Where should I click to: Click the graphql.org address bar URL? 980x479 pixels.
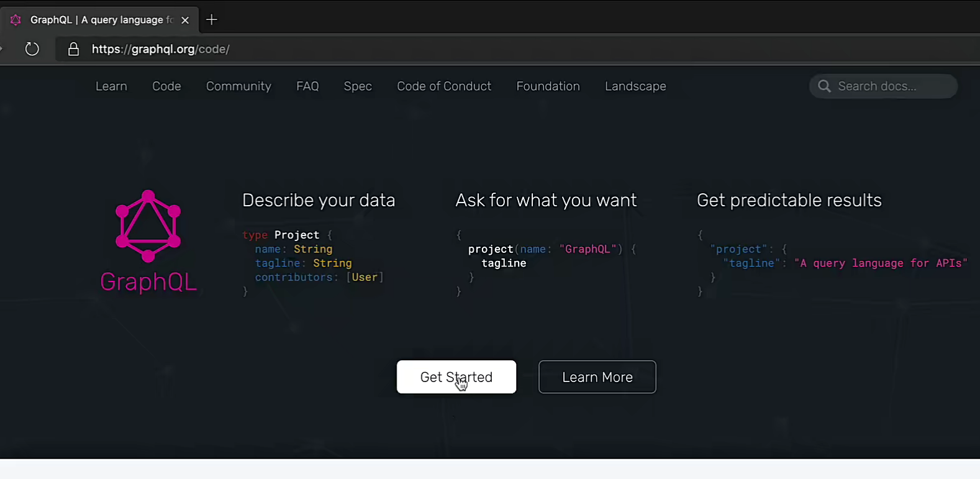pyautogui.click(x=161, y=49)
